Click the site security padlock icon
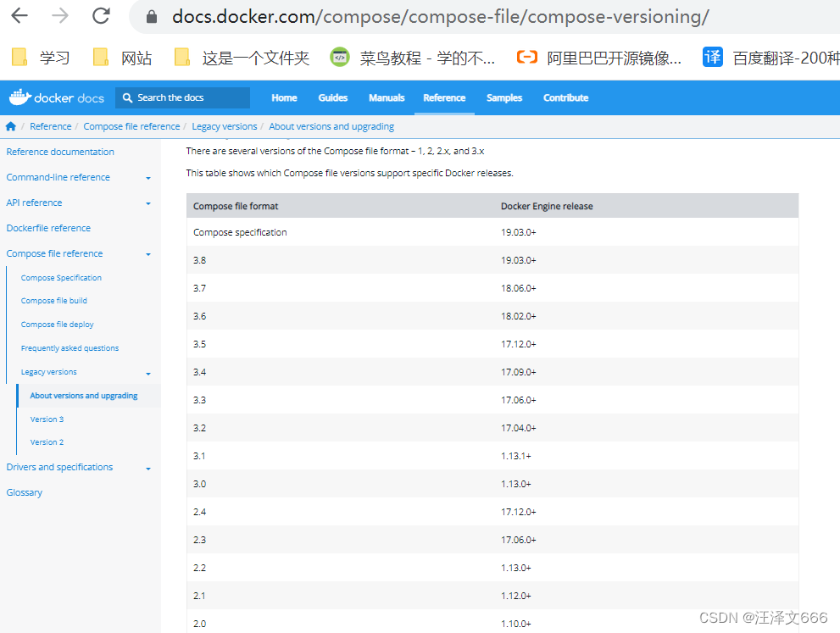 tap(151, 15)
